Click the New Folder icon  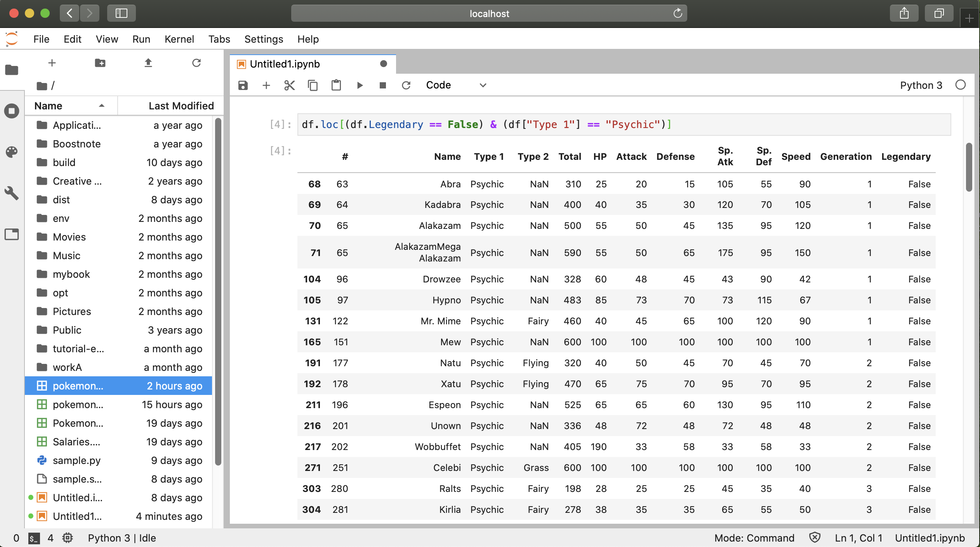[x=100, y=63]
